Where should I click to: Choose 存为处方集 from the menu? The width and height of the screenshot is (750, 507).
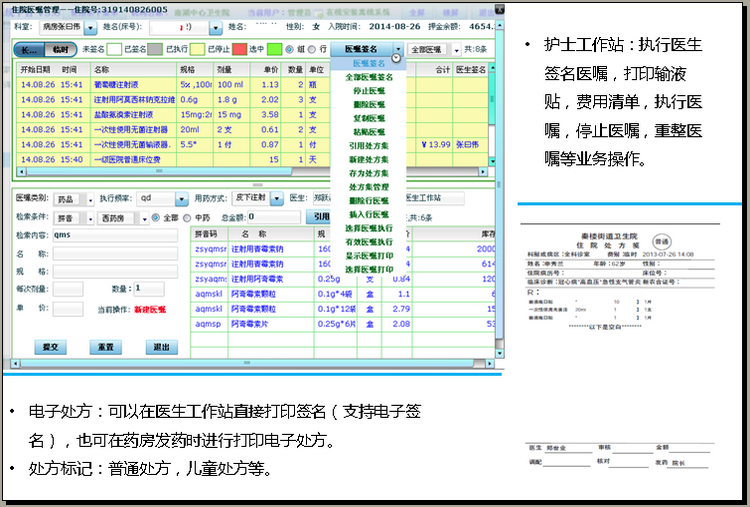369,174
